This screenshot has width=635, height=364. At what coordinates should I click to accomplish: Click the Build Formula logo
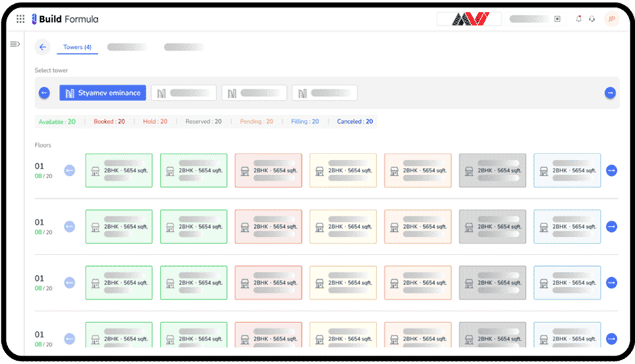point(65,19)
